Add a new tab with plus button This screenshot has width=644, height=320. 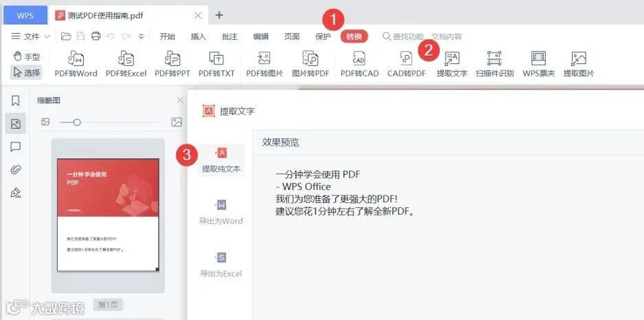[x=219, y=15]
